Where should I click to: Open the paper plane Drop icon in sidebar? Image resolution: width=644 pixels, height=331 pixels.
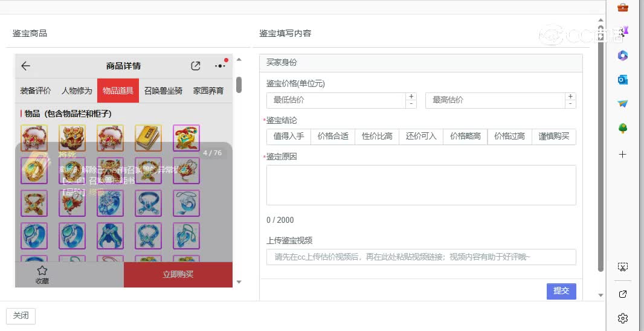(623, 104)
